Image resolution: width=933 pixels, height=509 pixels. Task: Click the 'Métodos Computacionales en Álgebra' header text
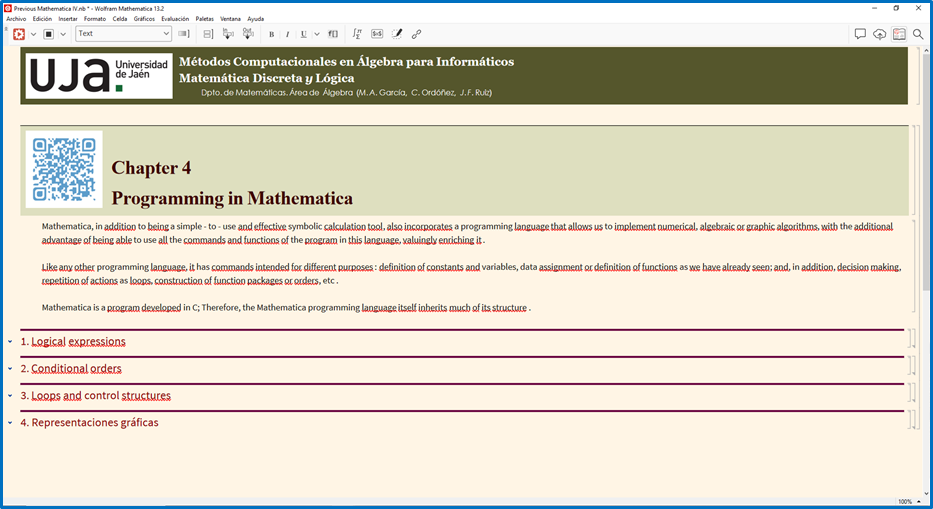[x=346, y=61]
